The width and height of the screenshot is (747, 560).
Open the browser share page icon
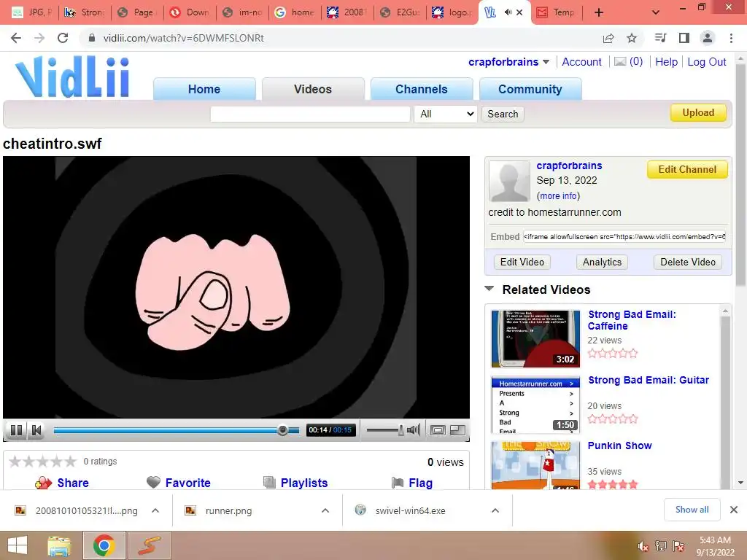point(608,38)
